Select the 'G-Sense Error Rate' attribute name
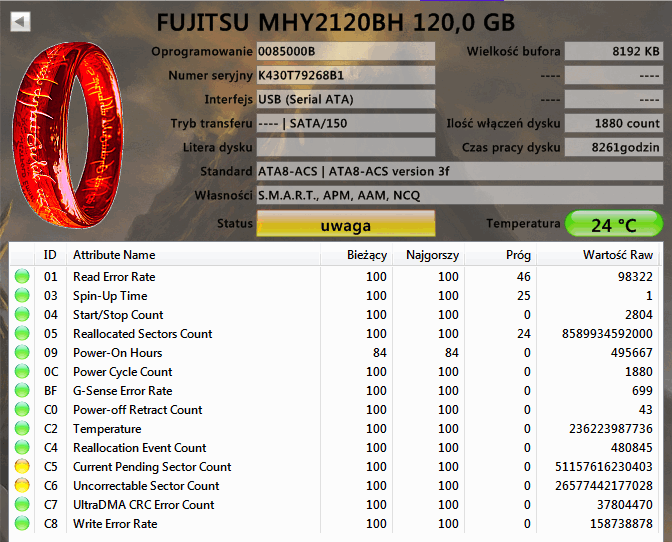672x542 pixels. (x=123, y=391)
